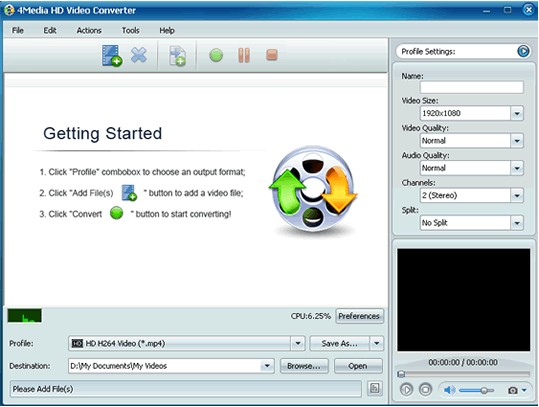This screenshot has height=407, width=539.
Task: Expand the Split No Split dropdown
Action: pos(517,223)
